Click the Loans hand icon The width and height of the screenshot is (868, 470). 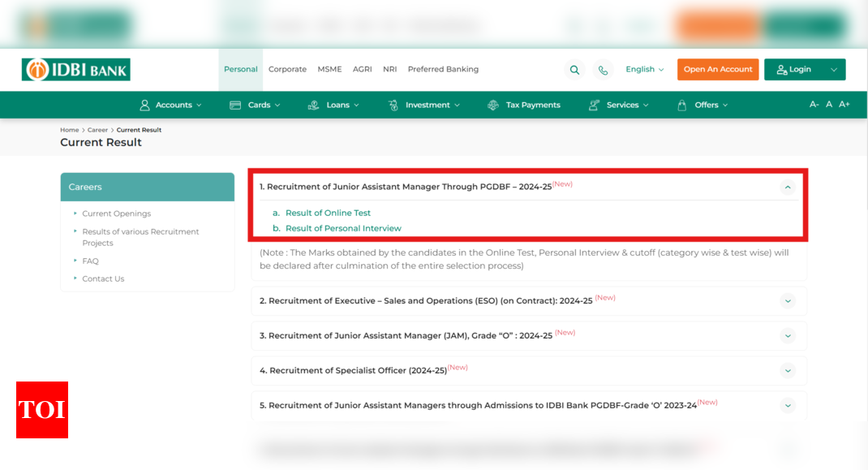click(x=313, y=105)
